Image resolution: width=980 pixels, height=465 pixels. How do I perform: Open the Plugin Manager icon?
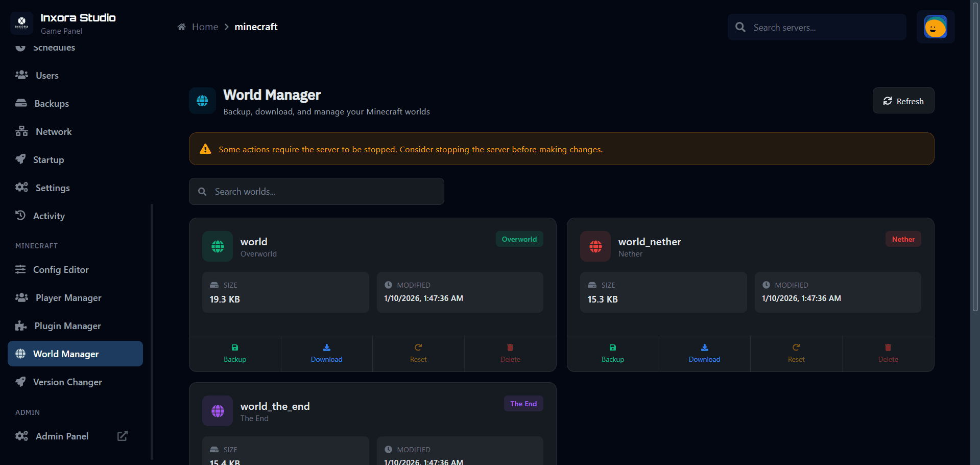coord(21,325)
